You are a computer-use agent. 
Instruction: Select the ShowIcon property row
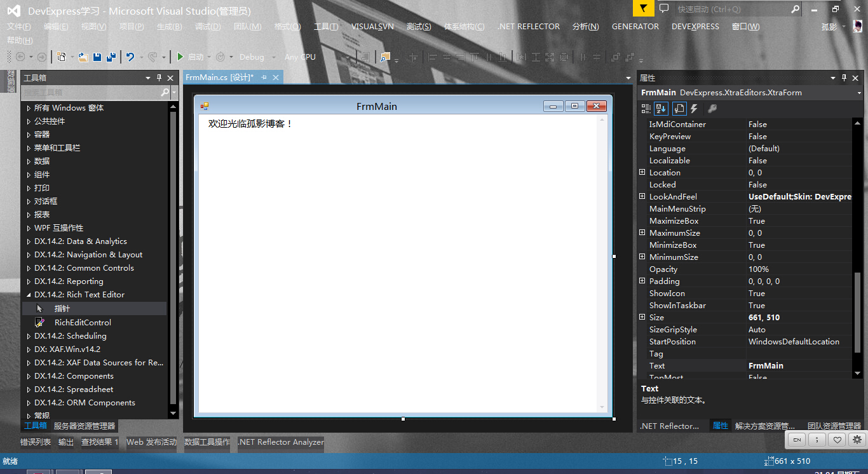click(x=745, y=293)
